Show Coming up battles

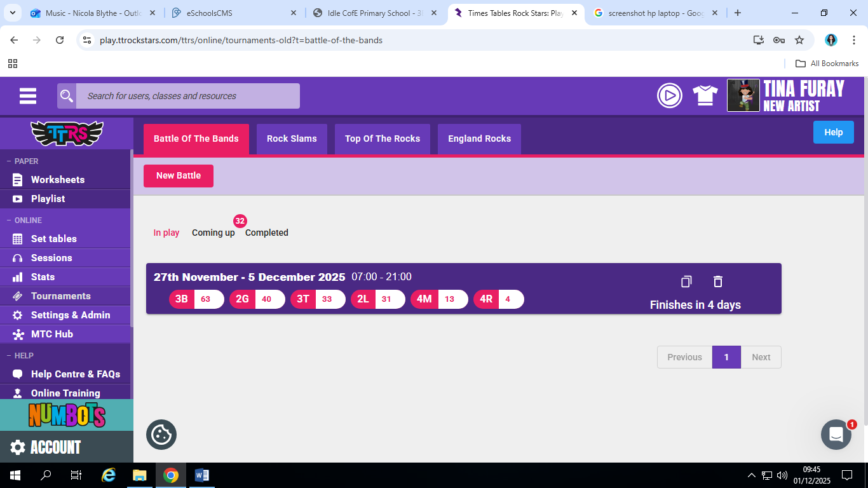(213, 233)
